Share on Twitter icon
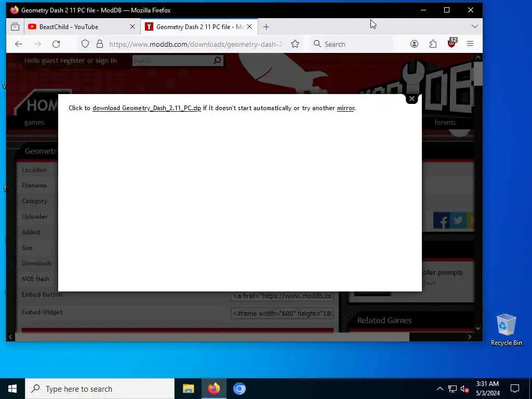 click(x=458, y=221)
